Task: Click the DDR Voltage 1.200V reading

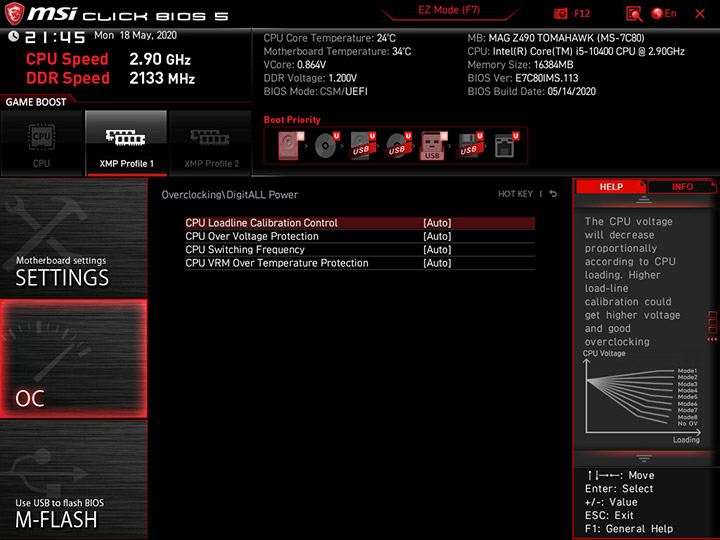Action: (310, 78)
